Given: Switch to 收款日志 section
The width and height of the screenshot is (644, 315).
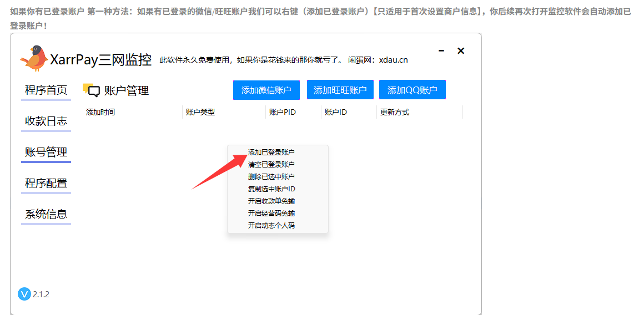Looking at the screenshot, I should (x=46, y=121).
